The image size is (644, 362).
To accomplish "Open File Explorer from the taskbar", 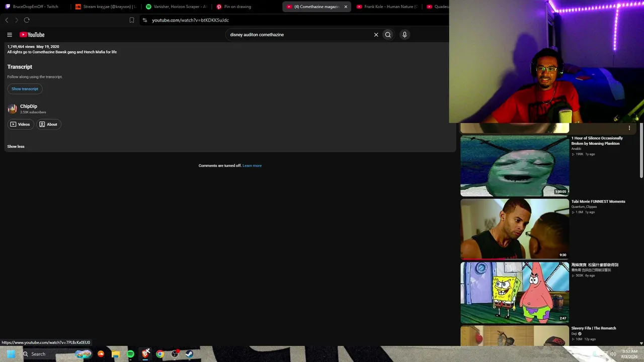I will click(116, 354).
